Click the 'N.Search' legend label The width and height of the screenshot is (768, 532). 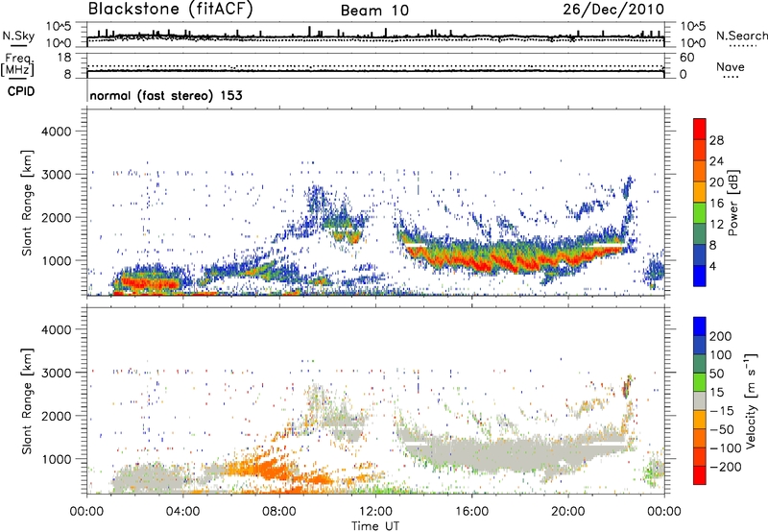741,36
